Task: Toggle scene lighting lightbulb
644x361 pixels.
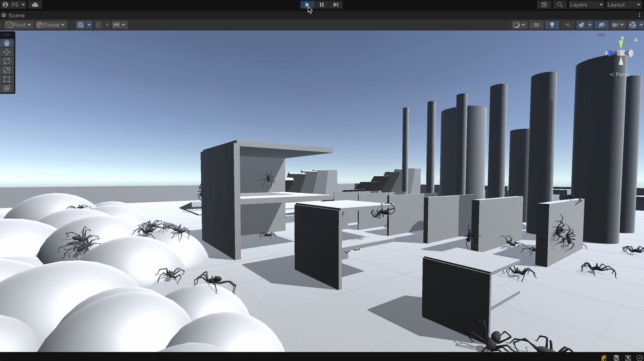Action: click(x=552, y=25)
